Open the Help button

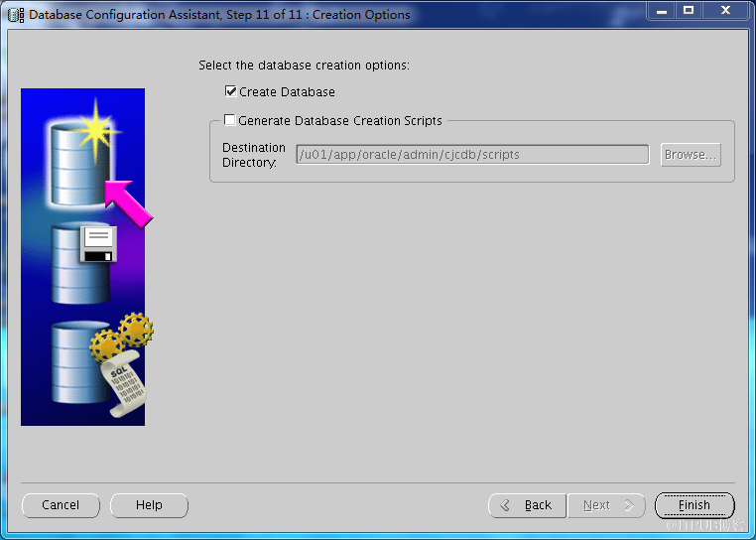(x=149, y=505)
